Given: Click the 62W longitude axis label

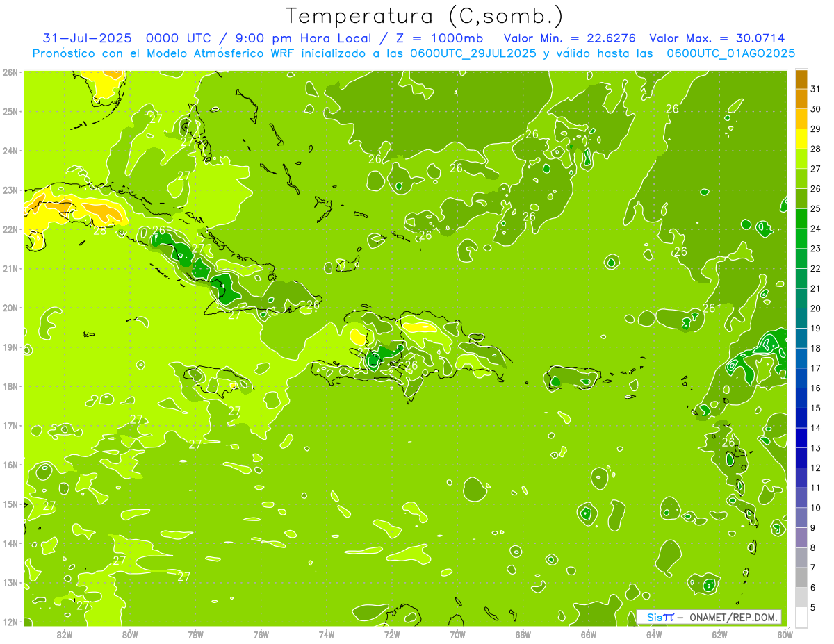Looking at the screenshot, I should point(719,634).
